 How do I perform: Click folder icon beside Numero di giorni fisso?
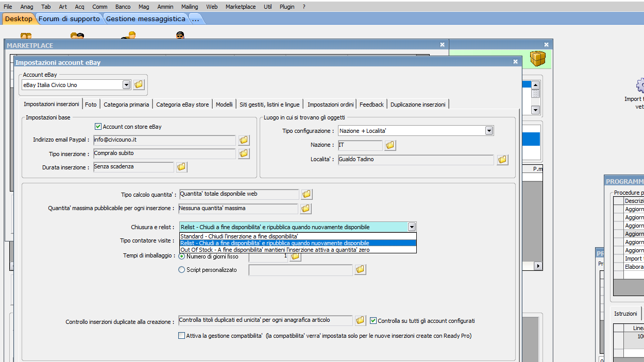coord(295,256)
